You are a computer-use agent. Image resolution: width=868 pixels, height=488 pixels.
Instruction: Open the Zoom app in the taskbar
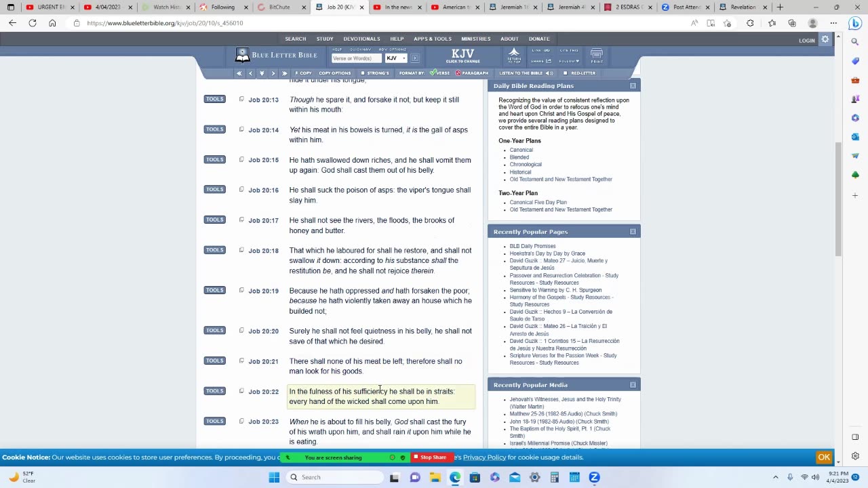pos(594,477)
